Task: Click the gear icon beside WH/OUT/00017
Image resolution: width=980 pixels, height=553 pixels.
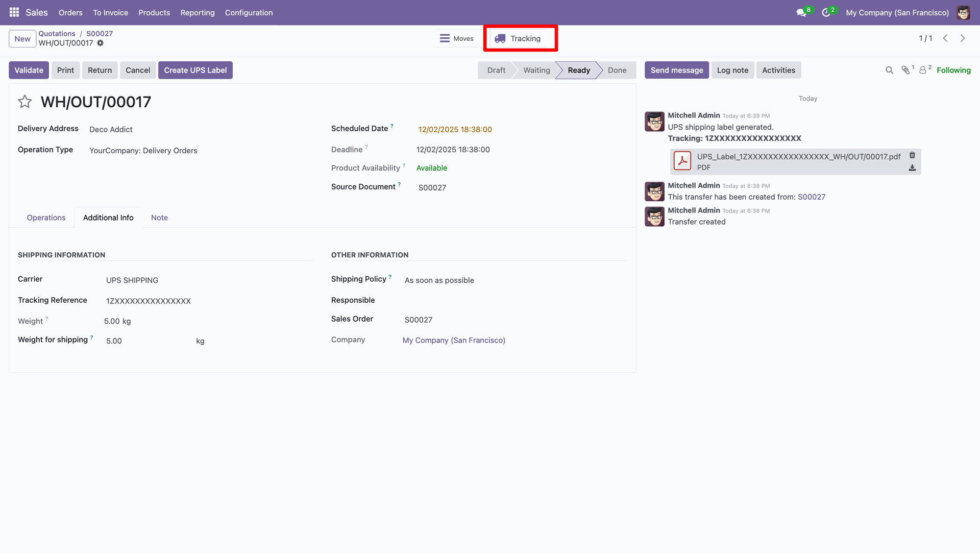Action: tap(101, 43)
